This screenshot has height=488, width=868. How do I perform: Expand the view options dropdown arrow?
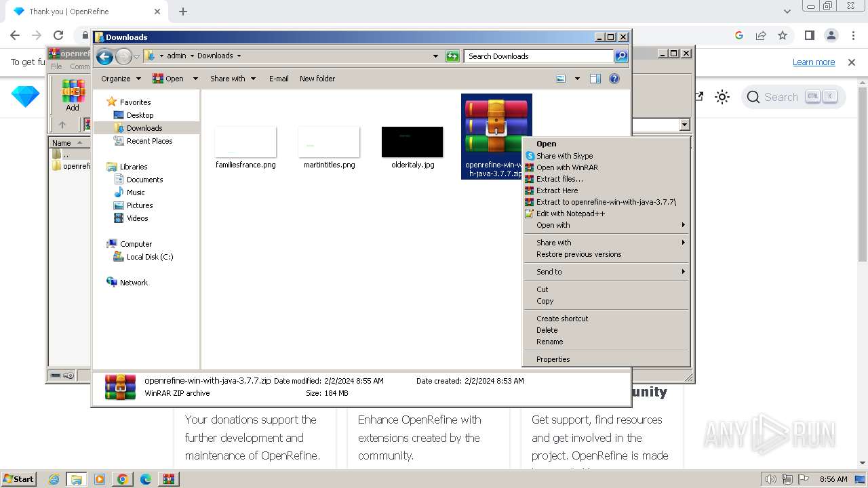[577, 79]
